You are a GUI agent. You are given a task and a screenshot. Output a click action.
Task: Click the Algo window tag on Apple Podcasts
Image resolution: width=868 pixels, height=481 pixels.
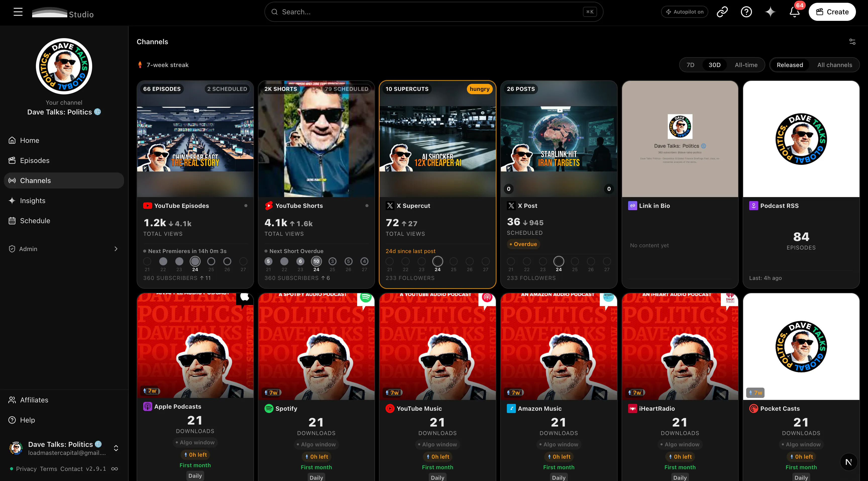(x=195, y=442)
